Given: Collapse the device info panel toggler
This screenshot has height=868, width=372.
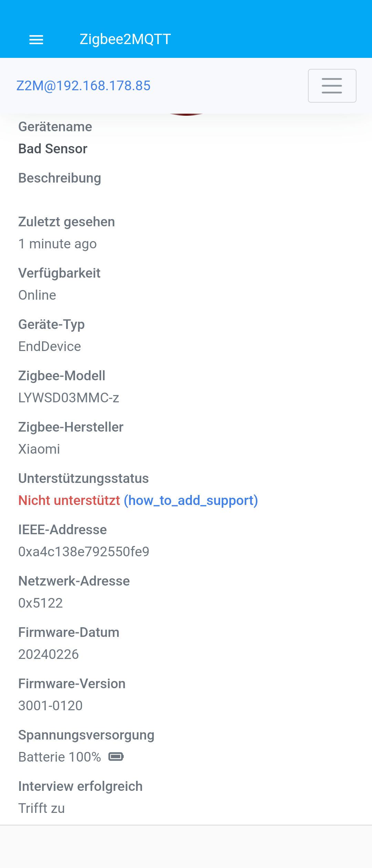Looking at the screenshot, I should [332, 86].
